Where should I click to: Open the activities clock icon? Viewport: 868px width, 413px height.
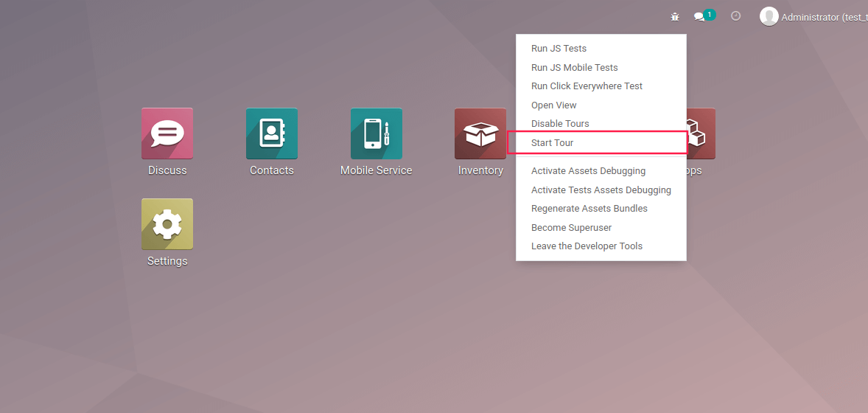tap(735, 16)
